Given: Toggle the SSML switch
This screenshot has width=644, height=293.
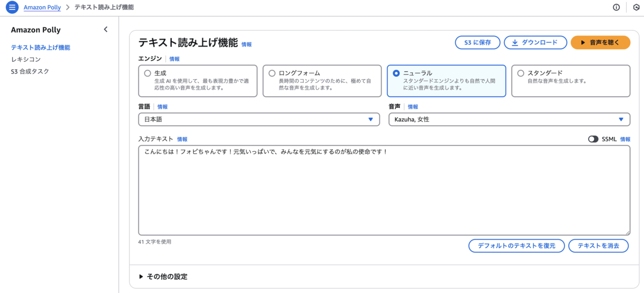Looking at the screenshot, I should [593, 139].
